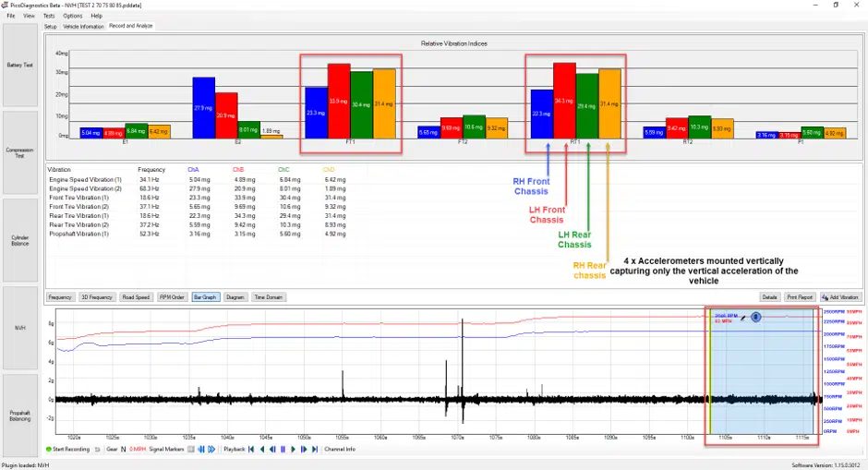Click the green Start Recording indicator
Screen dimensions: 868x470
tap(49, 450)
